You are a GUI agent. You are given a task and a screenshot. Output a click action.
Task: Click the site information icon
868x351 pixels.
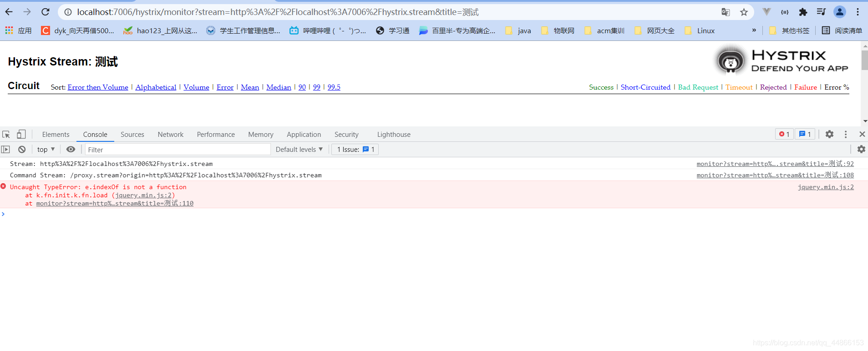click(68, 12)
